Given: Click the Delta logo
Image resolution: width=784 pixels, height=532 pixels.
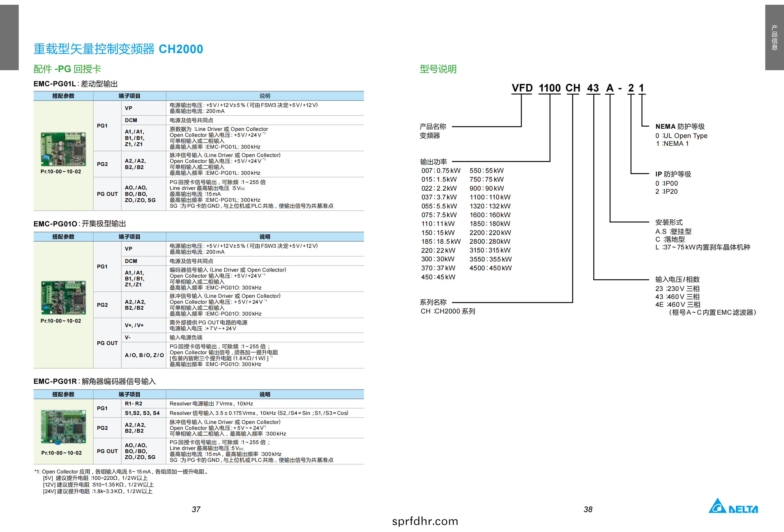Looking at the screenshot, I should tap(733, 506).
